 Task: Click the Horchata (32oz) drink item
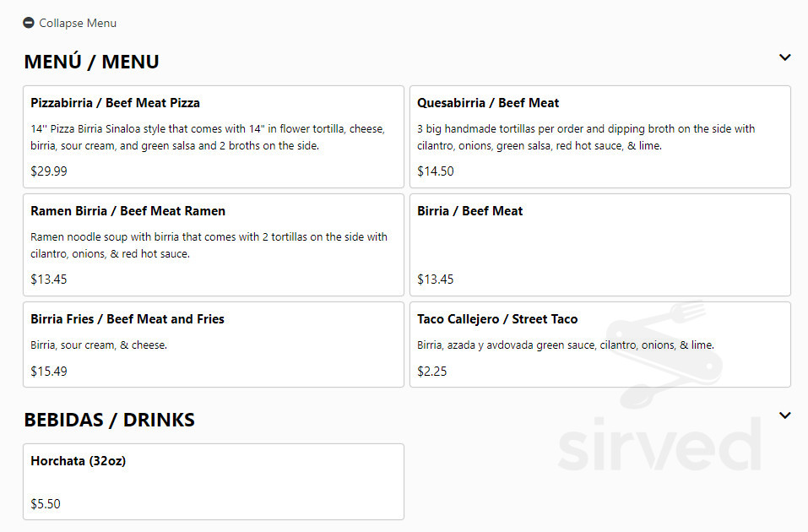pos(78,461)
